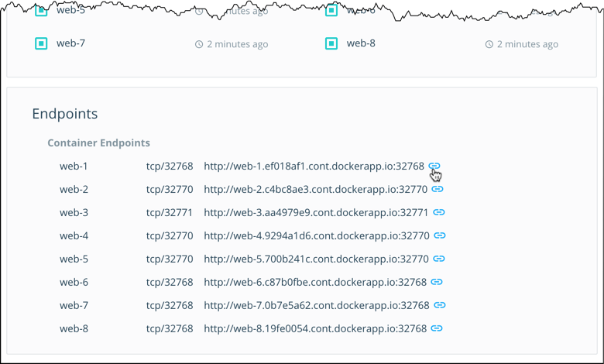The width and height of the screenshot is (604, 364).
Task: Click the web-8 container status icon
Action: tap(331, 43)
